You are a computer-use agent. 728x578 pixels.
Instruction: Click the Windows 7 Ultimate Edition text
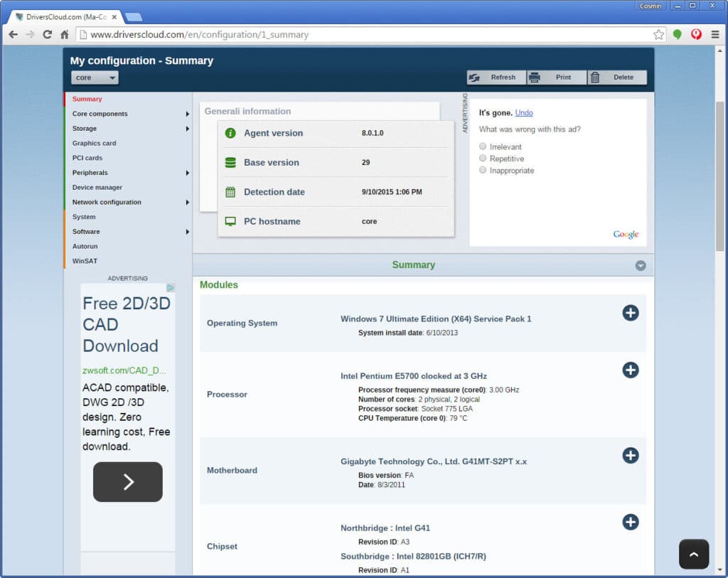pyautogui.click(x=436, y=319)
